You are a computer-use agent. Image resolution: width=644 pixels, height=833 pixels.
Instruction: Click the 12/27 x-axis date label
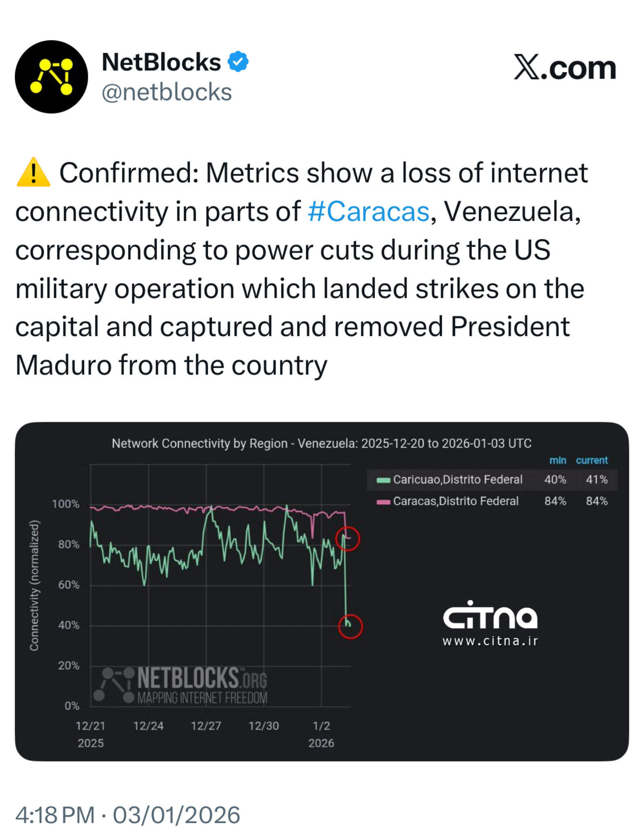tap(206, 726)
